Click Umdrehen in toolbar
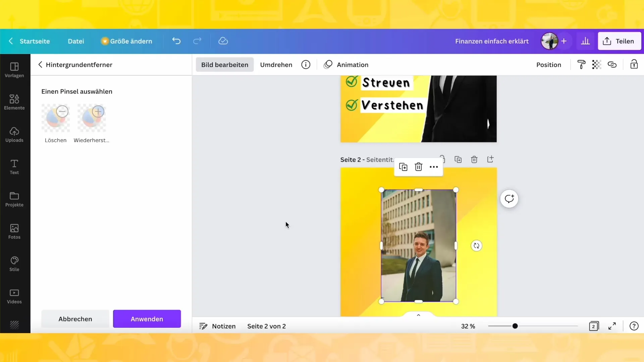 tap(276, 65)
